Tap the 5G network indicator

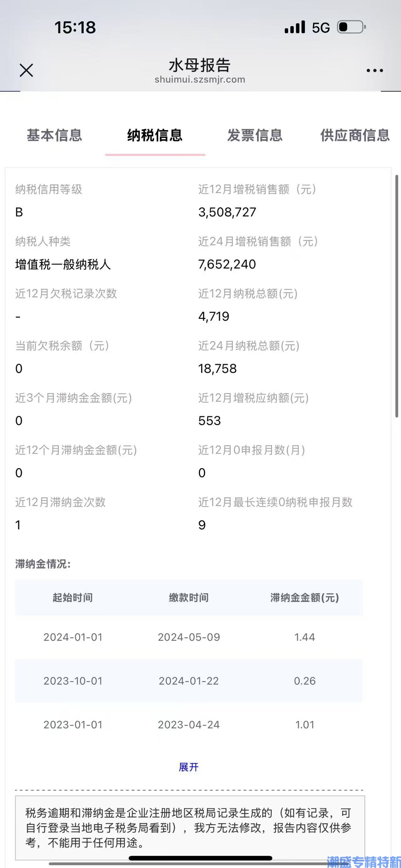point(321,28)
